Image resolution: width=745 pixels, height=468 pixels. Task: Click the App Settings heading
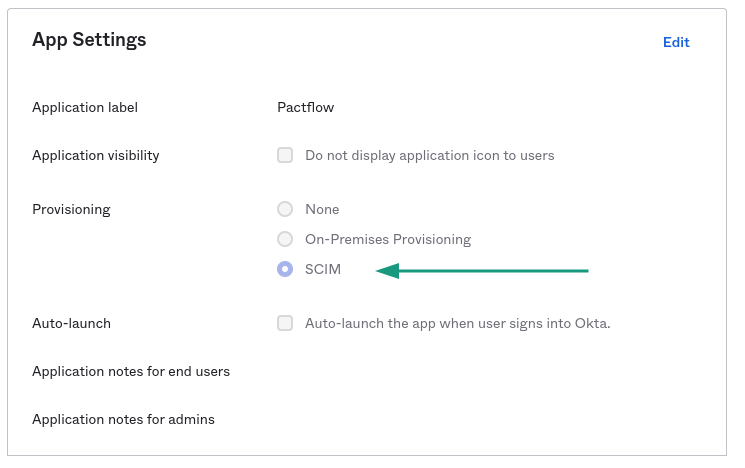click(x=89, y=40)
